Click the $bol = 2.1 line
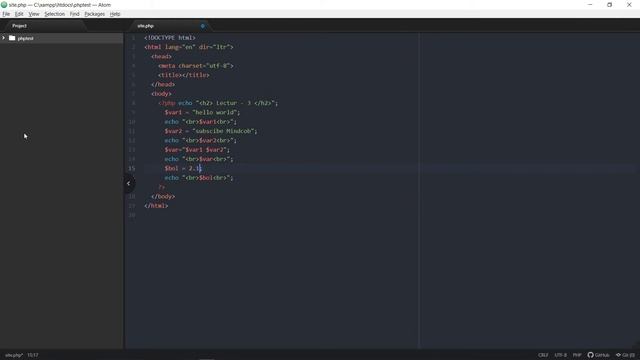 pyautogui.click(x=183, y=168)
